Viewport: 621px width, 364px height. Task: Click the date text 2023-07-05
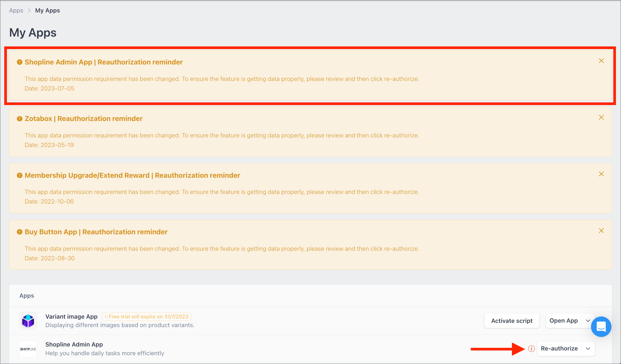[57, 88]
